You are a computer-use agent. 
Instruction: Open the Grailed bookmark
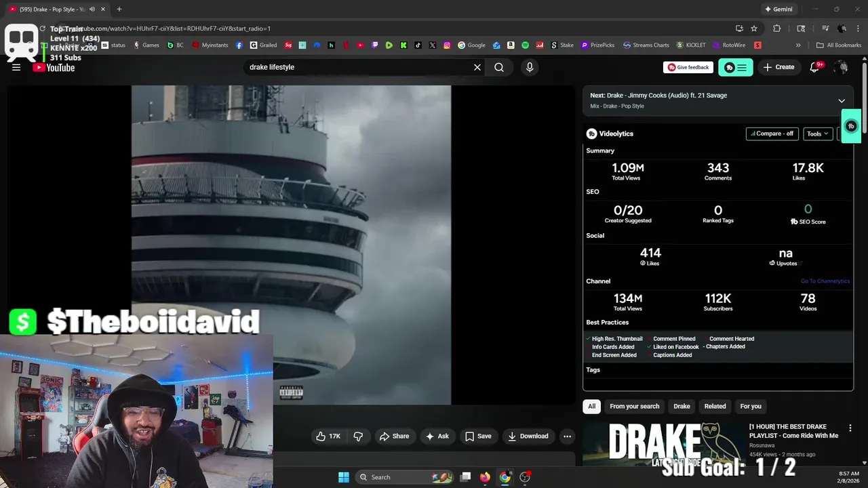point(264,45)
